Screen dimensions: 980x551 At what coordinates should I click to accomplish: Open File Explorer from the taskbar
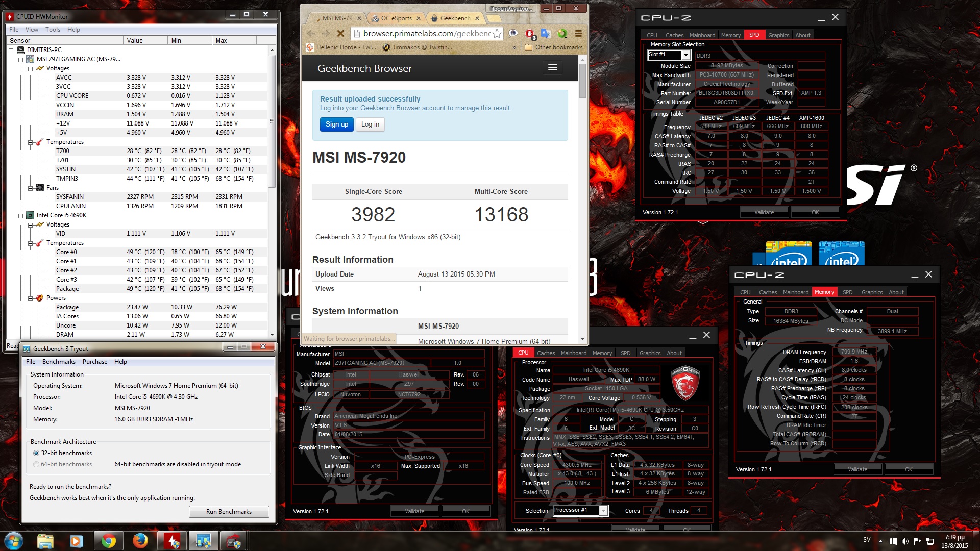click(x=45, y=541)
